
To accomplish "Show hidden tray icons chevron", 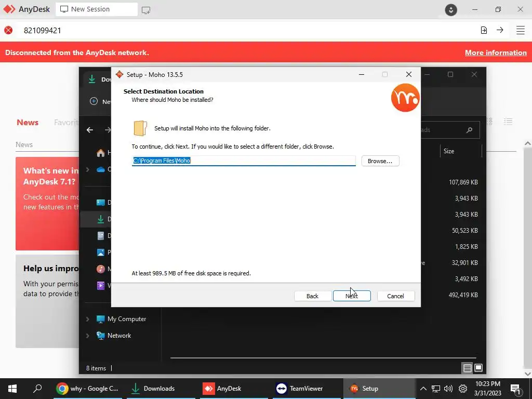I will pos(423,389).
